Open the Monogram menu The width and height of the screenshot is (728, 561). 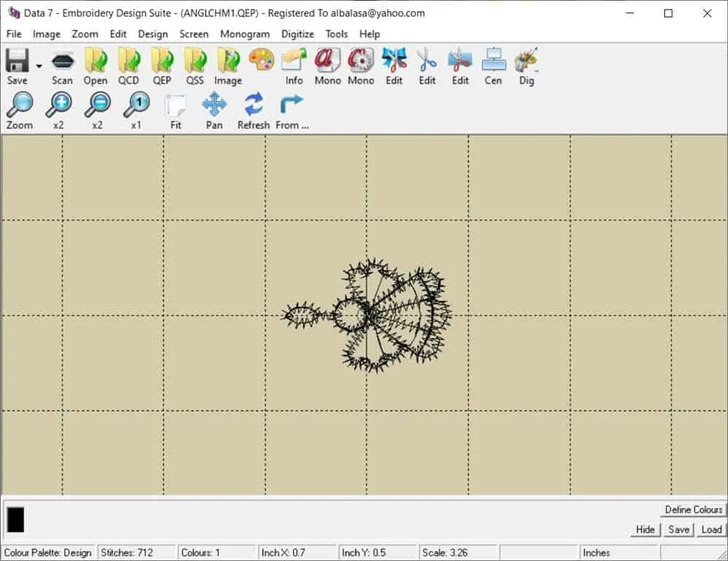(245, 34)
